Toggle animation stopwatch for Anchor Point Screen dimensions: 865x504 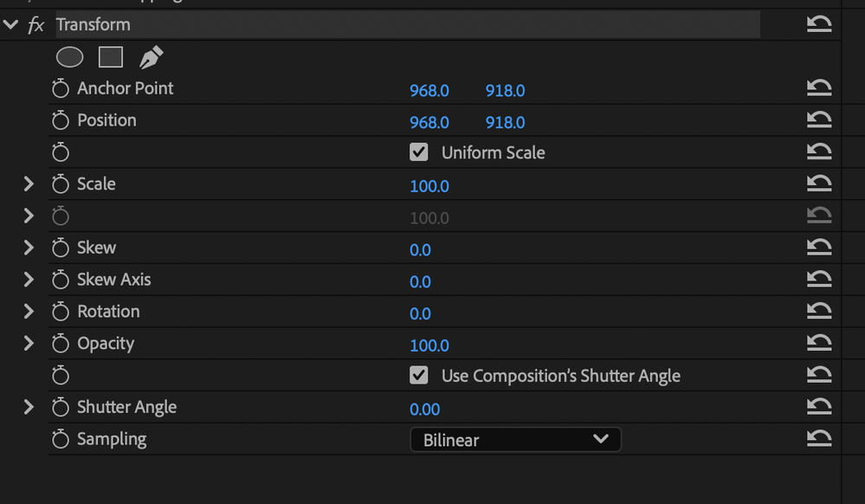coord(60,89)
